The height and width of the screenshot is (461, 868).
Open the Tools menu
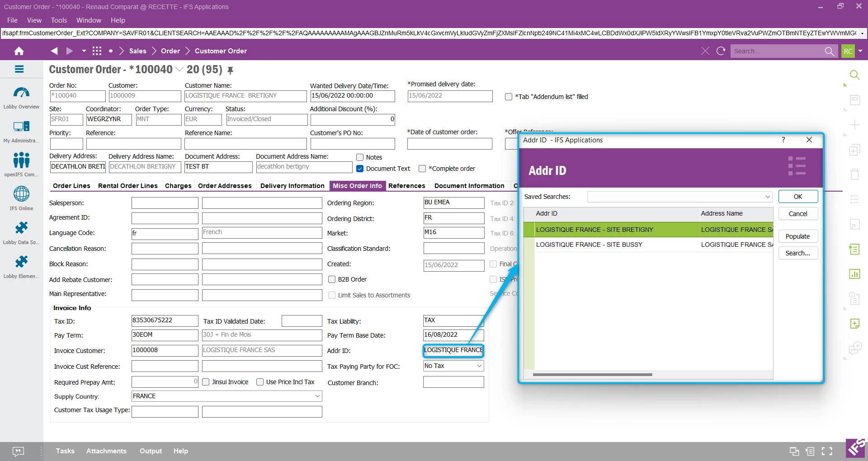[59, 20]
